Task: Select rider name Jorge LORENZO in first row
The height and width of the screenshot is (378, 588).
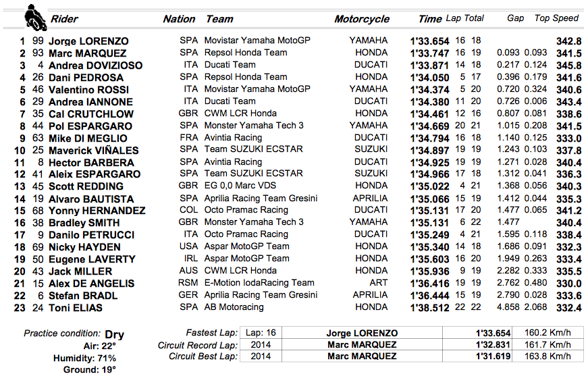Action: tap(88, 41)
